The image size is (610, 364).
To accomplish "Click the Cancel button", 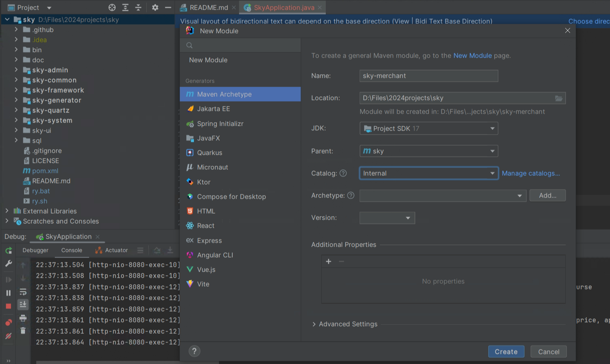I will click(549, 352).
